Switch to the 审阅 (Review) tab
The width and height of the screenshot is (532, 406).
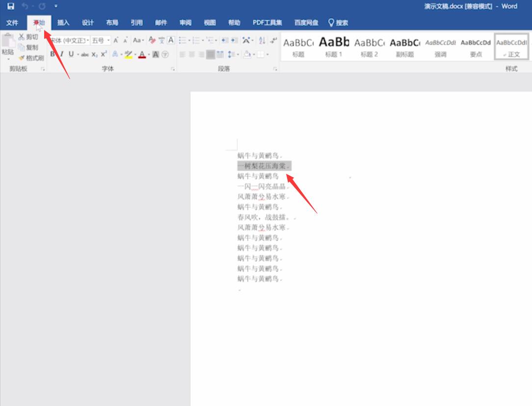click(185, 23)
